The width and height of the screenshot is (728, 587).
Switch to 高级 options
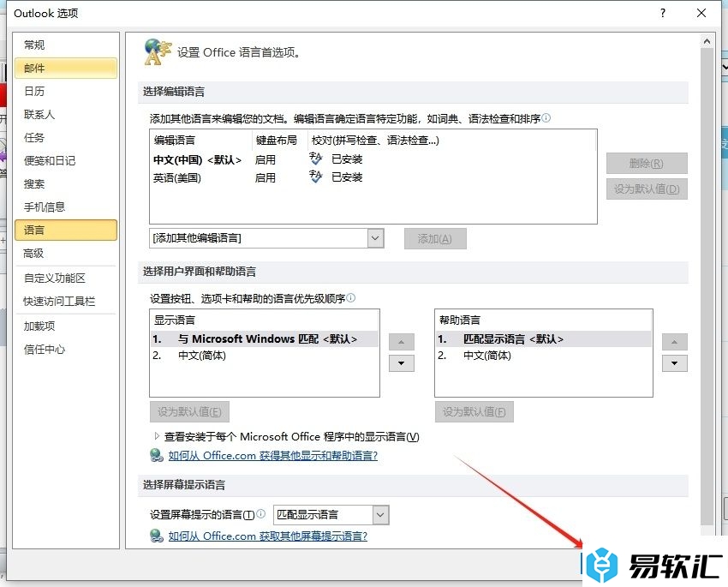click(x=65, y=254)
